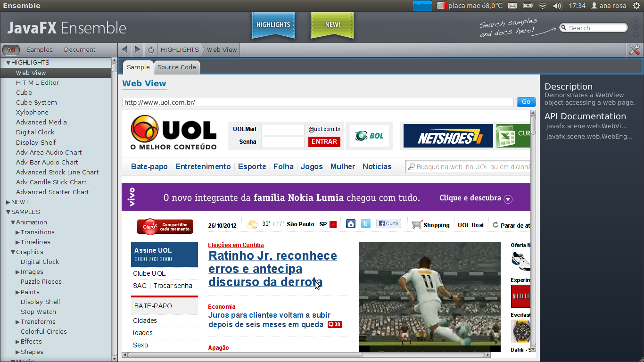The image size is (644, 362).
Task: Open the settings wrench and screwdriver icon
Action: (x=635, y=49)
